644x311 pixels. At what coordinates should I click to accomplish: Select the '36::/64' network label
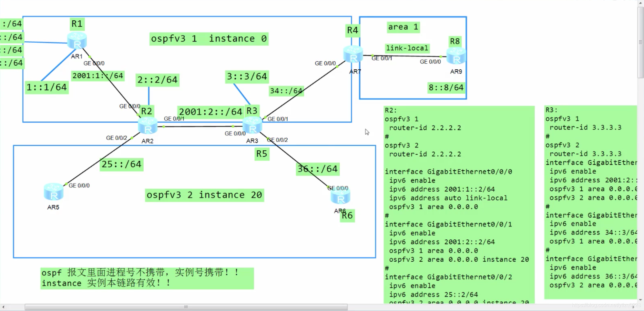tap(318, 169)
